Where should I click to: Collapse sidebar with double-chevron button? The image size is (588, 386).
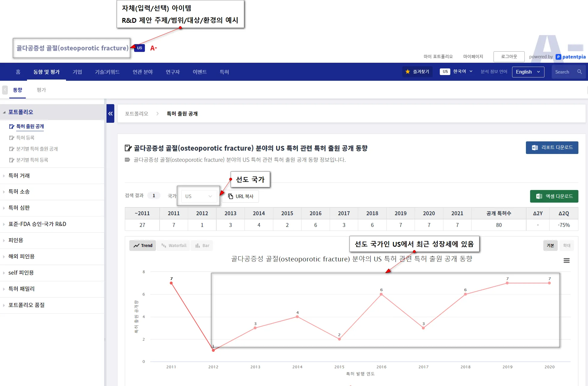point(110,113)
